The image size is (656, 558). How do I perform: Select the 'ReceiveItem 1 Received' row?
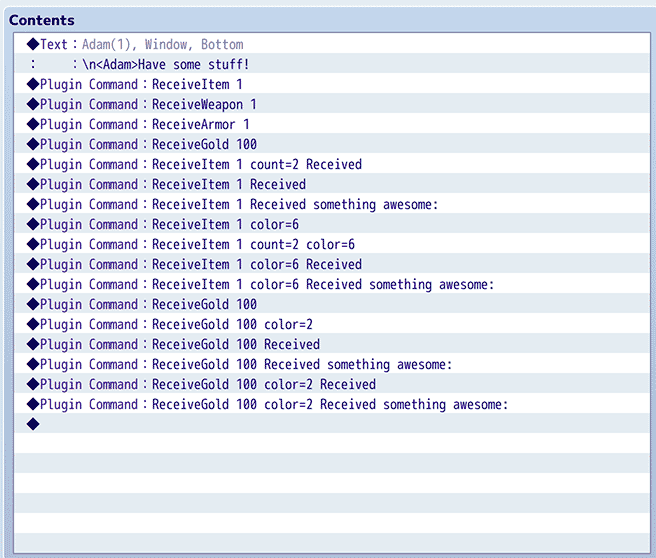tap(332, 184)
